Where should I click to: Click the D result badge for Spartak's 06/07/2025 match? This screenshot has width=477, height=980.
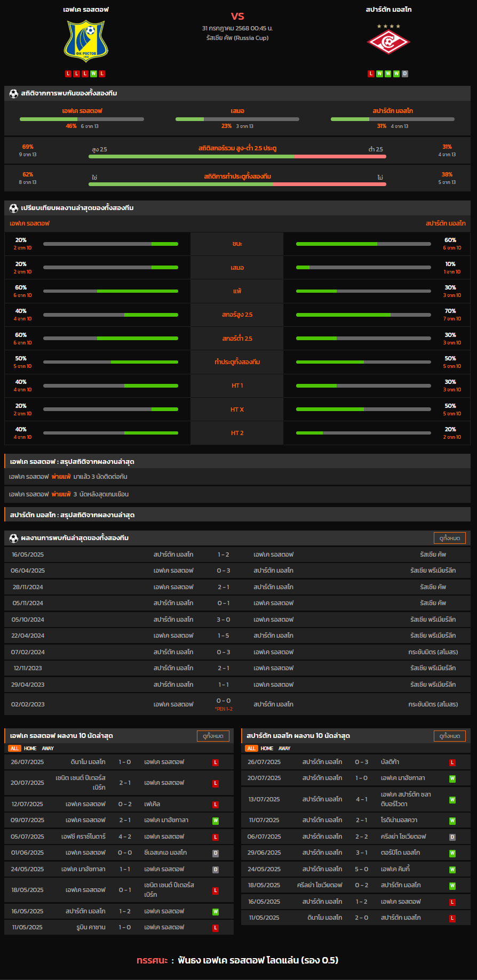(452, 837)
